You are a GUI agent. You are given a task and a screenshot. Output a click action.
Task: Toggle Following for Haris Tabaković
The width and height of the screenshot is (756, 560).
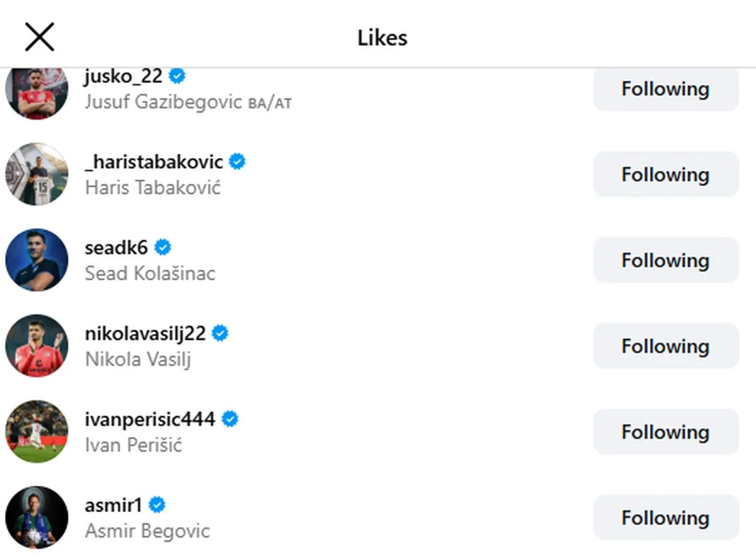click(665, 174)
